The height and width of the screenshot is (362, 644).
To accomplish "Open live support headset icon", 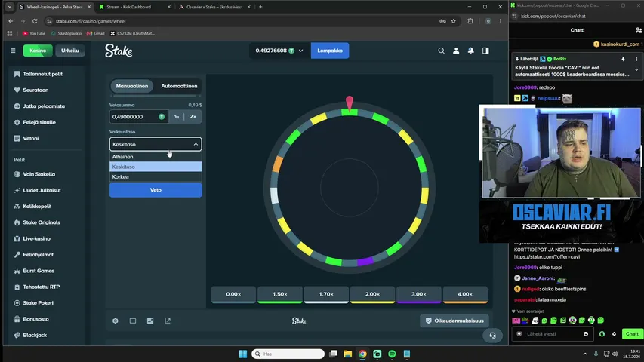I will [x=492, y=336].
